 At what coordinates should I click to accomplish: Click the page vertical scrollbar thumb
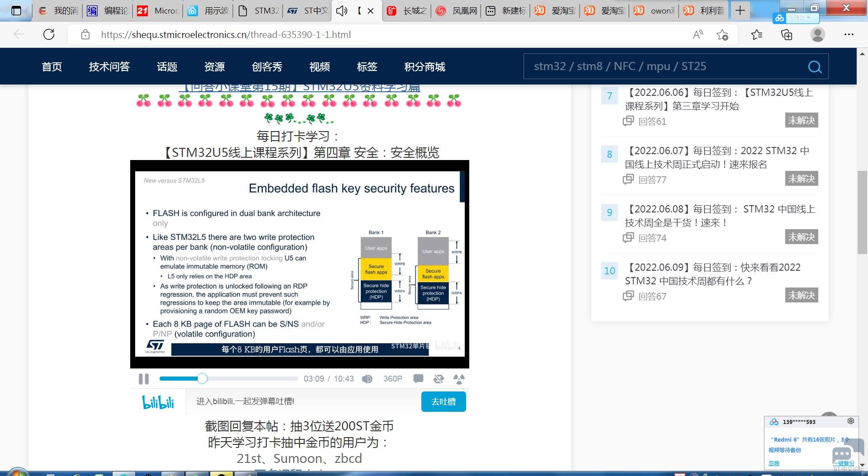pyautogui.click(x=862, y=212)
